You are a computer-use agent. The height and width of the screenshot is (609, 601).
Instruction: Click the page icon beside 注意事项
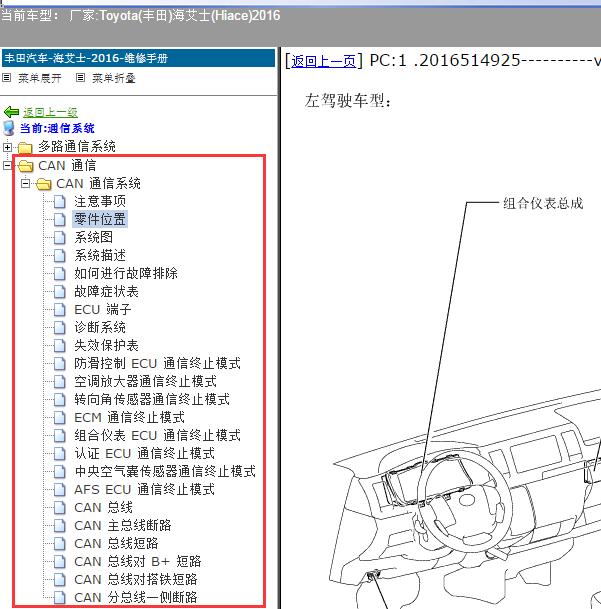[59, 202]
